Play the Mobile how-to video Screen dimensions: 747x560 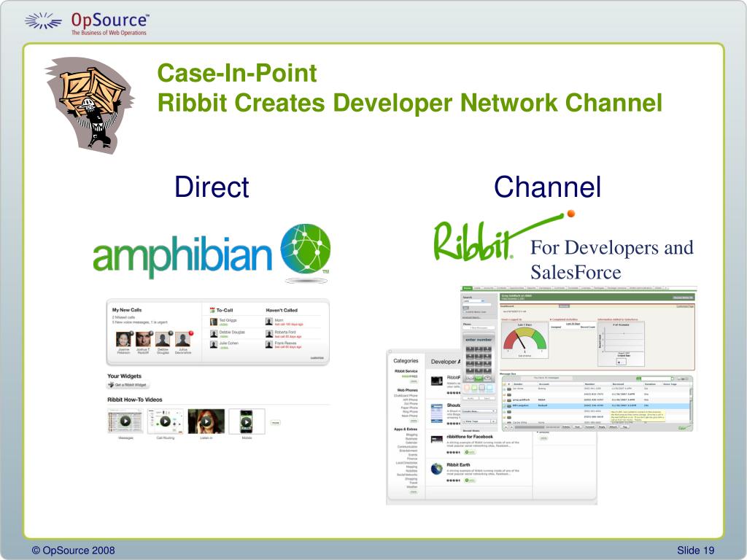[x=247, y=421]
